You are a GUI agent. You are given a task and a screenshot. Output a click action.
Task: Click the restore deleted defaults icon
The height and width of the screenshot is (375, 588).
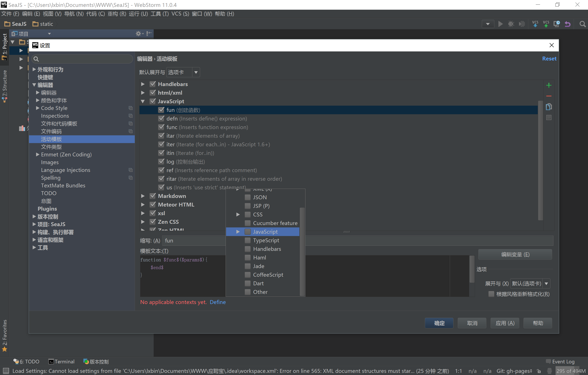click(549, 118)
